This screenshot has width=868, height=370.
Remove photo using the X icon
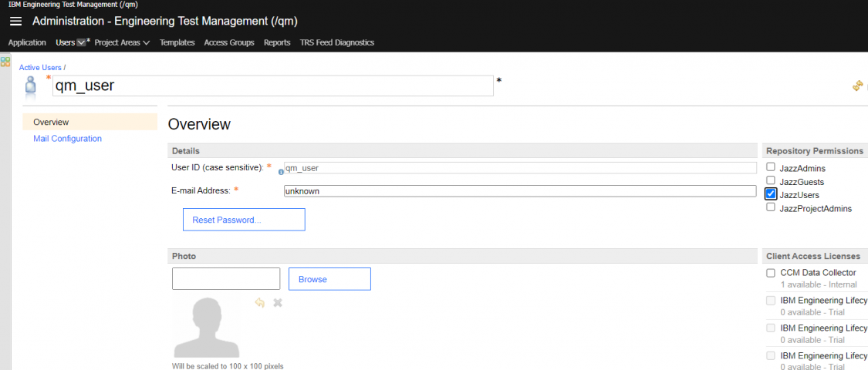pyautogui.click(x=278, y=303)
